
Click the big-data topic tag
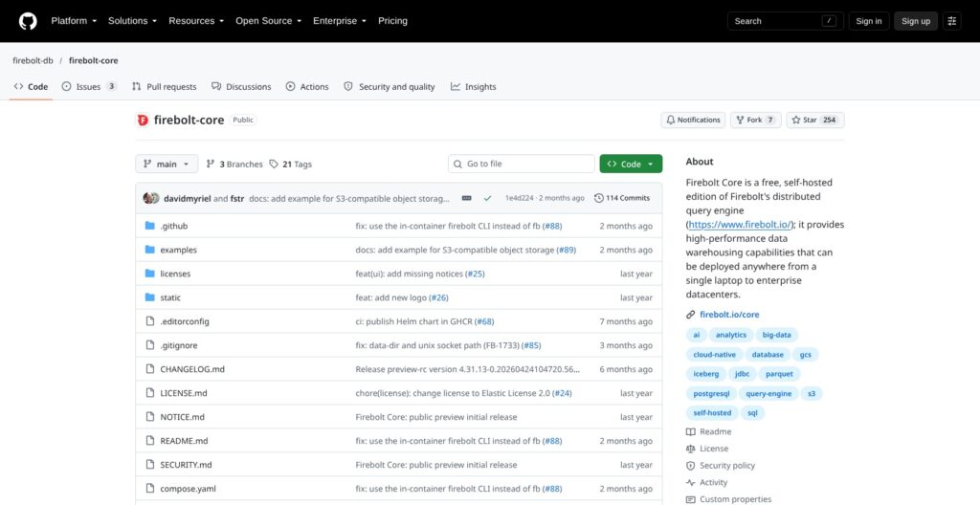[x=776, y=335]
